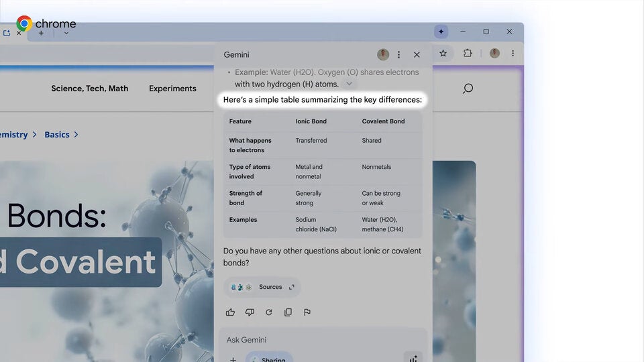
Task: Click the website search magnifier icon
Action: click(468, 88)
